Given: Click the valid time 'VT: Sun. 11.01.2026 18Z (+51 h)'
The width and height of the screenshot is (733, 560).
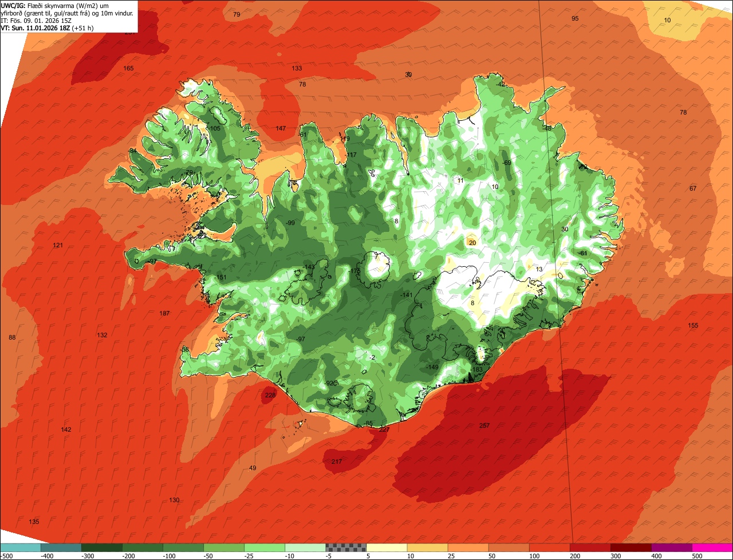Looking at the screenshot, I should pyautogui.click(x=47, y=27).
